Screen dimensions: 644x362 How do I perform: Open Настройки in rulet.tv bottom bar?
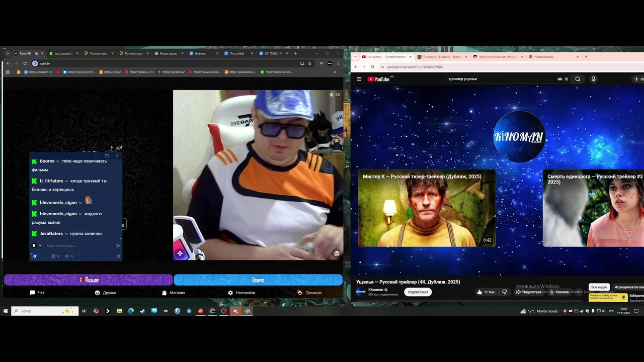click(x=242, y=293)
